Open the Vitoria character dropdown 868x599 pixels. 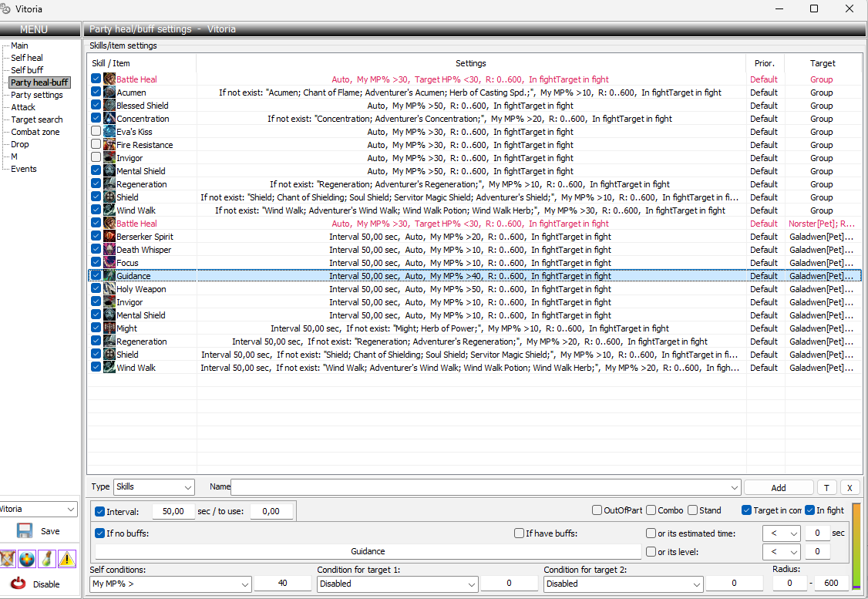(39, 510)
